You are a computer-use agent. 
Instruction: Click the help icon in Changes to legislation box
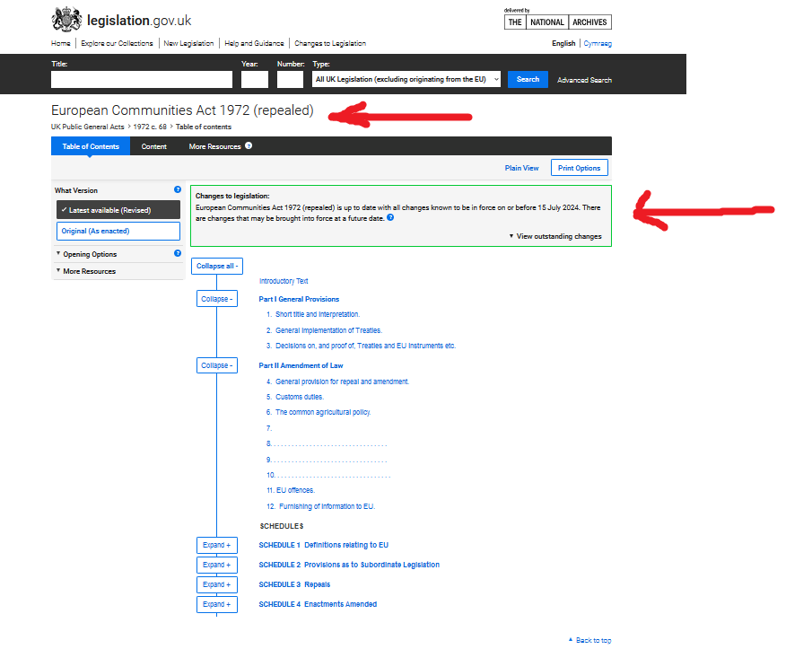point(390,217)
